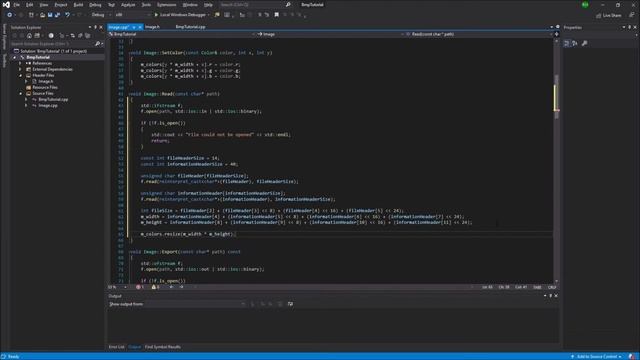Open the Extensions menu
Viewport: 640px width, 360px height.
pos(167,5)
